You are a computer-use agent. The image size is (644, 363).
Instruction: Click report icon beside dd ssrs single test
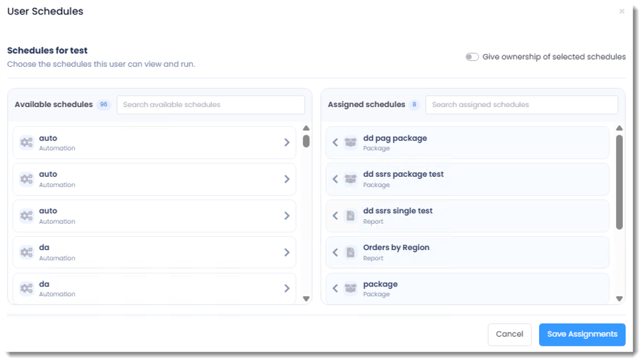(350, 215)
